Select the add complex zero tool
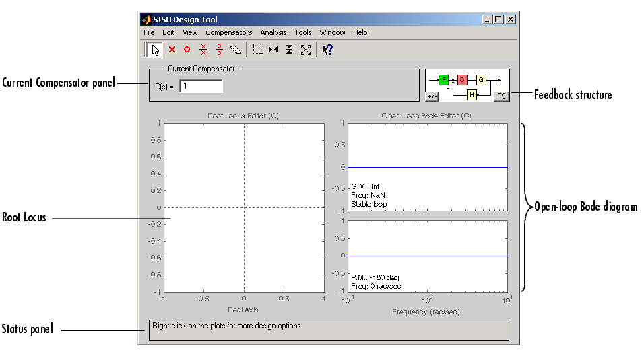This screenshot has width=644, height=358. coord(219,50)
